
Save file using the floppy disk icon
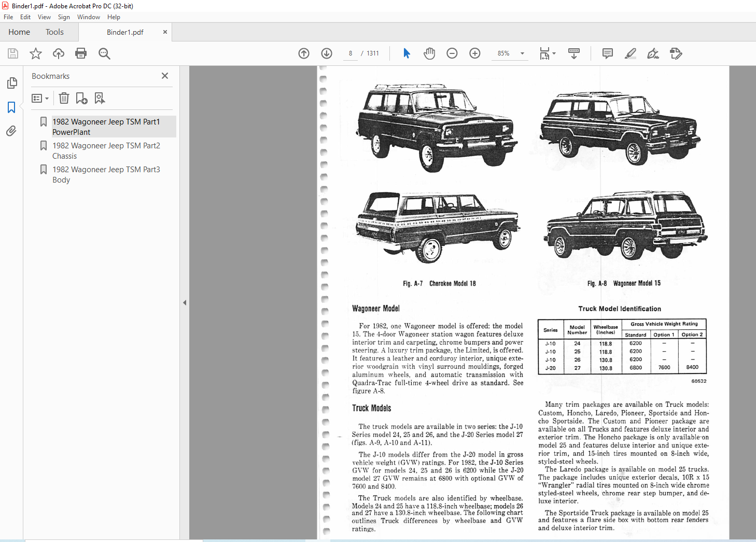(13, 53)
